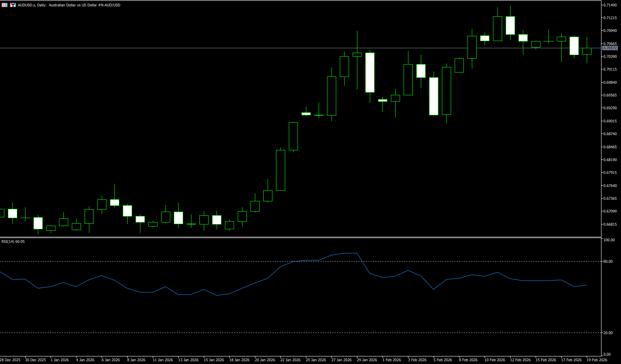Screen dimensions: 621x364
Task: Click the 0.71490 price on the axis
Action: click(611, 5)
